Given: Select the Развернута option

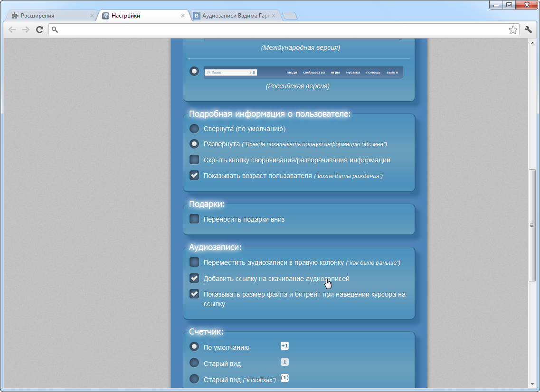Looking at the screenshot, I should [x=194, y=144].
